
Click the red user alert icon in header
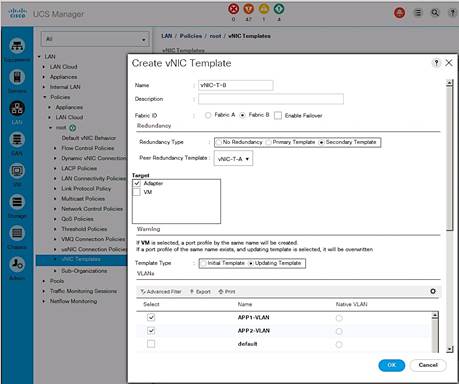(x=400, y=13)
